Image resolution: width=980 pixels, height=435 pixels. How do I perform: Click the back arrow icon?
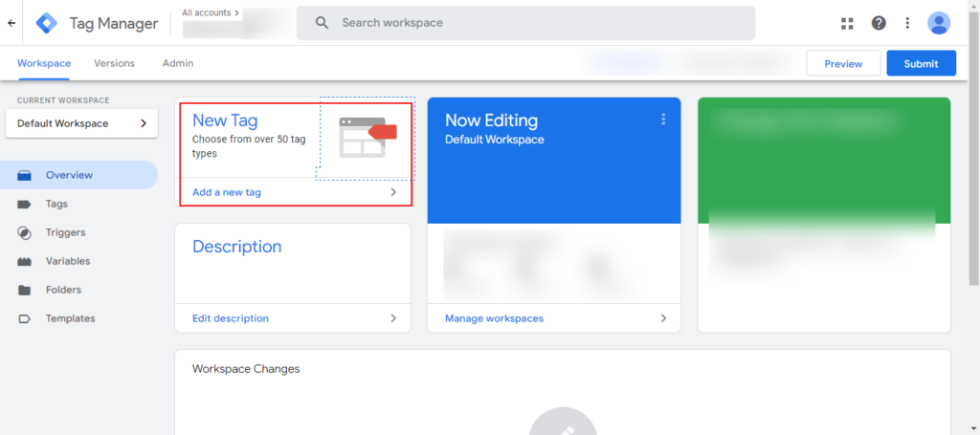point(11,23)
